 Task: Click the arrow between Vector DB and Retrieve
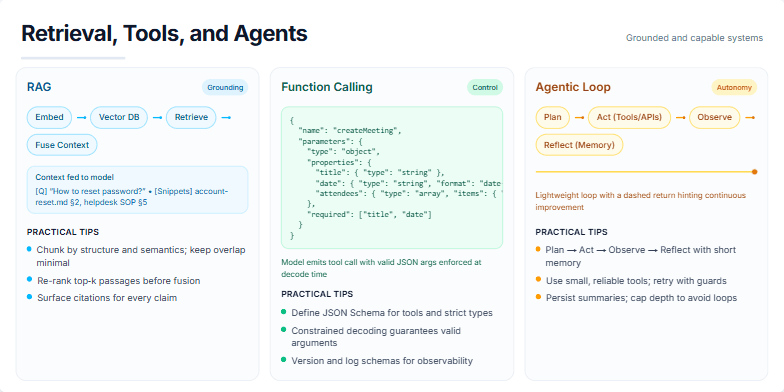[x=157, y=118]
